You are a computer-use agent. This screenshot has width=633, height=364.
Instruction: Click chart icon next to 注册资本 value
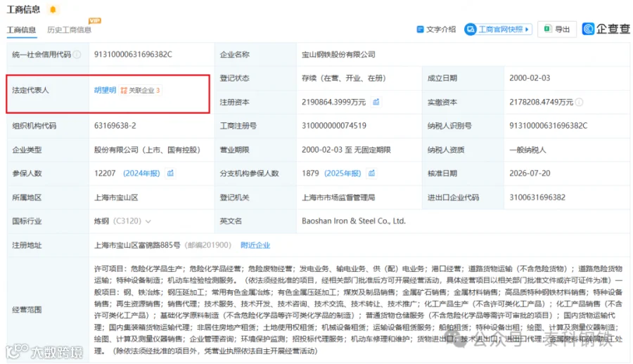[376, 102]
